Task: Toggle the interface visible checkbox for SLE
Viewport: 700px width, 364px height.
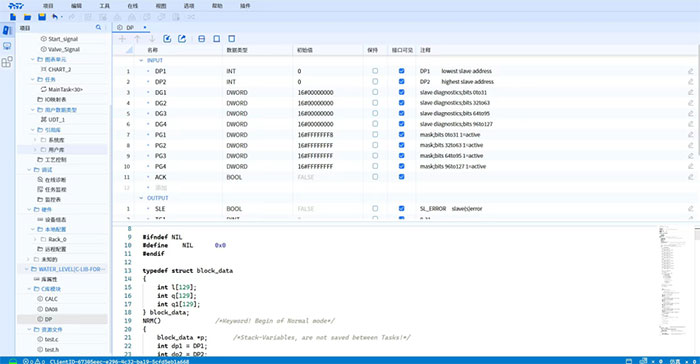Action: [x=401, y=209]
